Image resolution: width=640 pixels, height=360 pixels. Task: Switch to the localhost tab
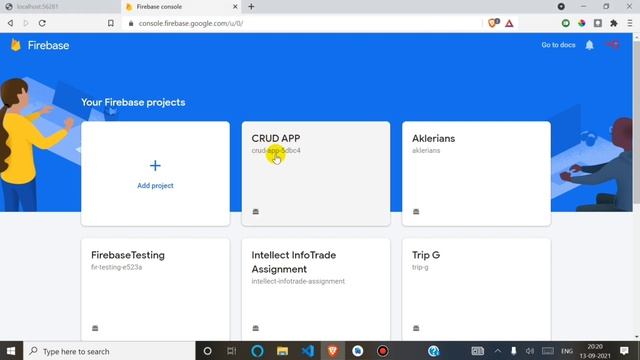[60, 7]
